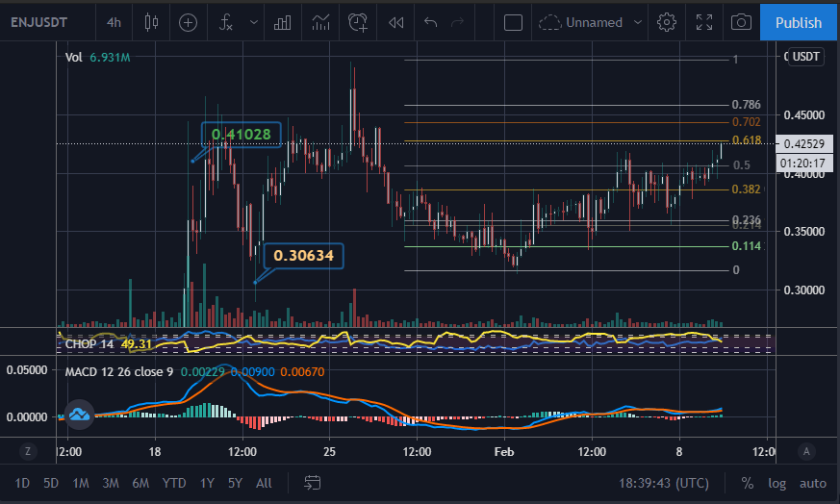The height and width of the screenshot is (504, 840).
Task: Toggle the percent scale % button
Action: coord(748,483)
